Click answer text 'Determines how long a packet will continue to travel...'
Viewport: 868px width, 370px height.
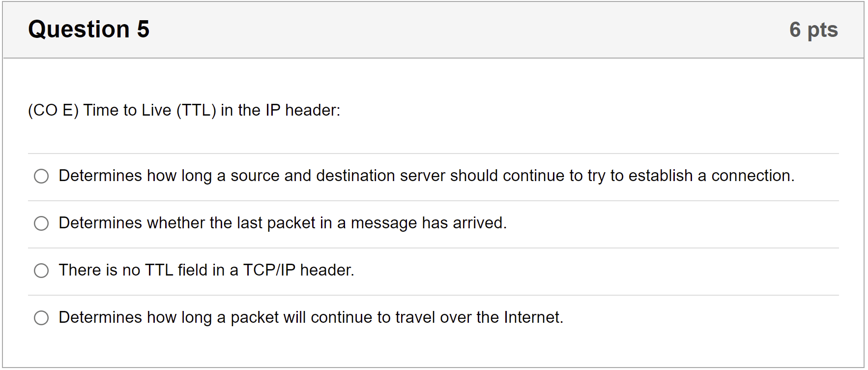click(x=311, y=317)
